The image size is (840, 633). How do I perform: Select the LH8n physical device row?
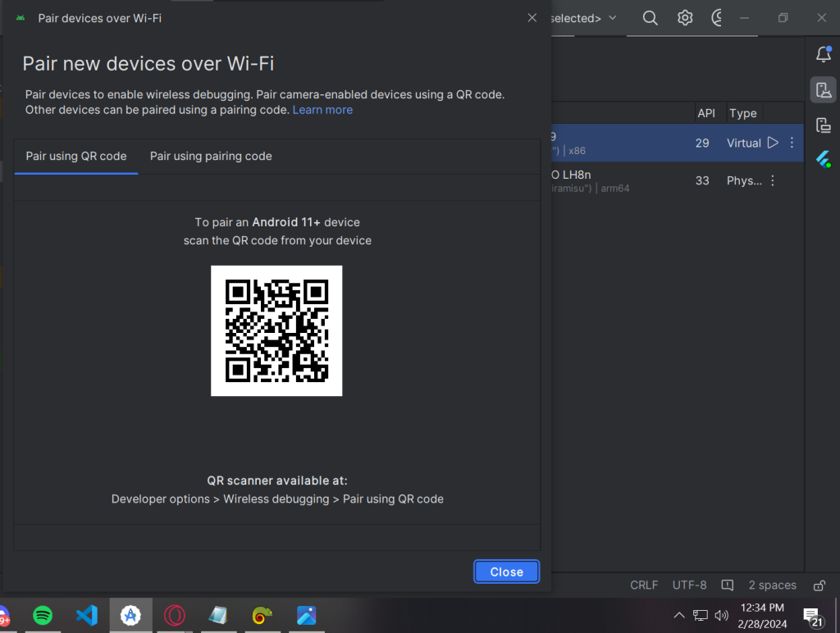coord(677,180)
